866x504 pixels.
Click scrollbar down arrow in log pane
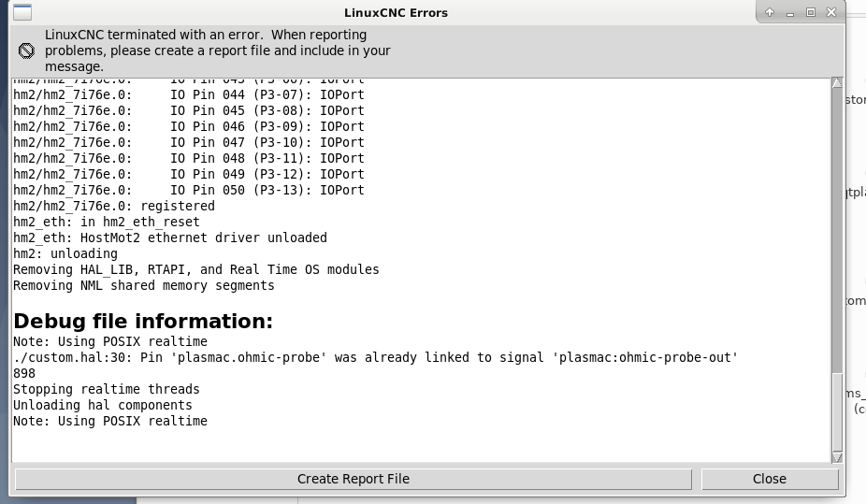click(x=837, y=457)
